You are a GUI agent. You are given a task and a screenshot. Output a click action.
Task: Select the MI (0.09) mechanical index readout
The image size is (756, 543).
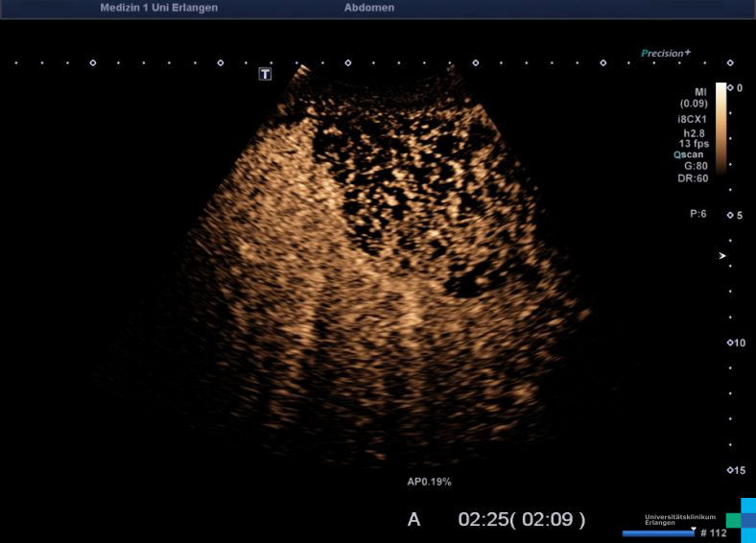[x=693, y=98]
